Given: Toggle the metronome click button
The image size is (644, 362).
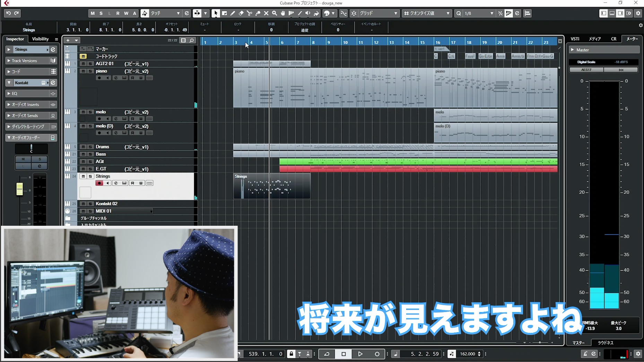Looking at the screenshot, I should pos(585,354).
